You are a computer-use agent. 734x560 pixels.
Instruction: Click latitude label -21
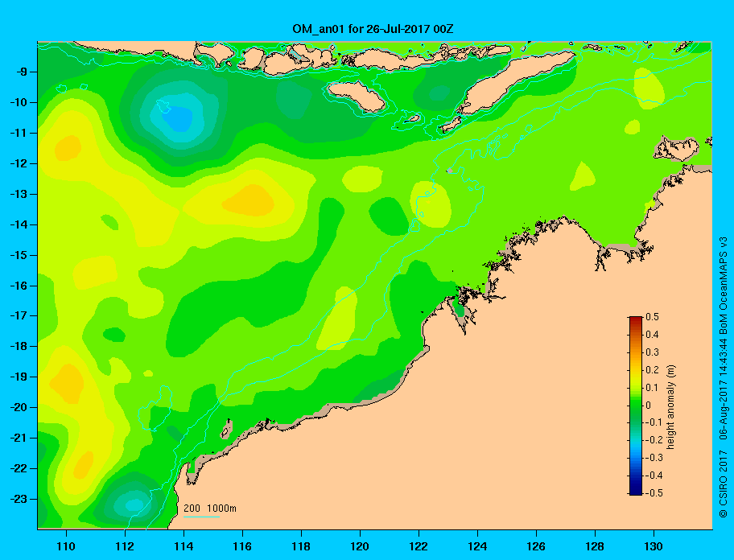click(x=18, y=438)
